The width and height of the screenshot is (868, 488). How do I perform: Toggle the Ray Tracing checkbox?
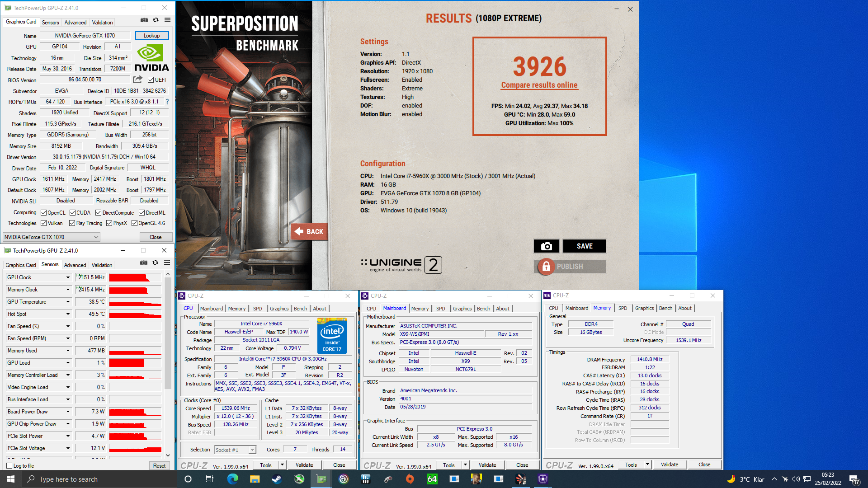[72, 223]
